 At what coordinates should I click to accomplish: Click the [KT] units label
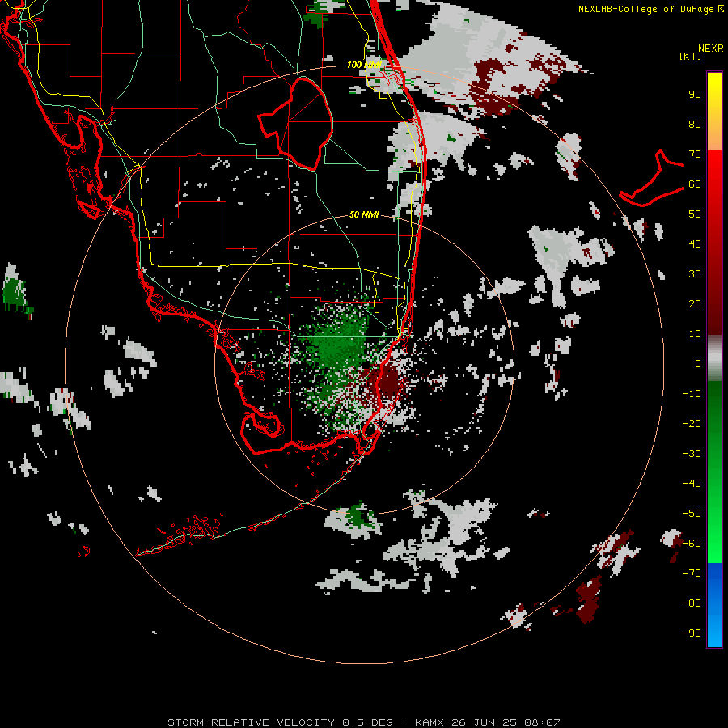point(690,56)
